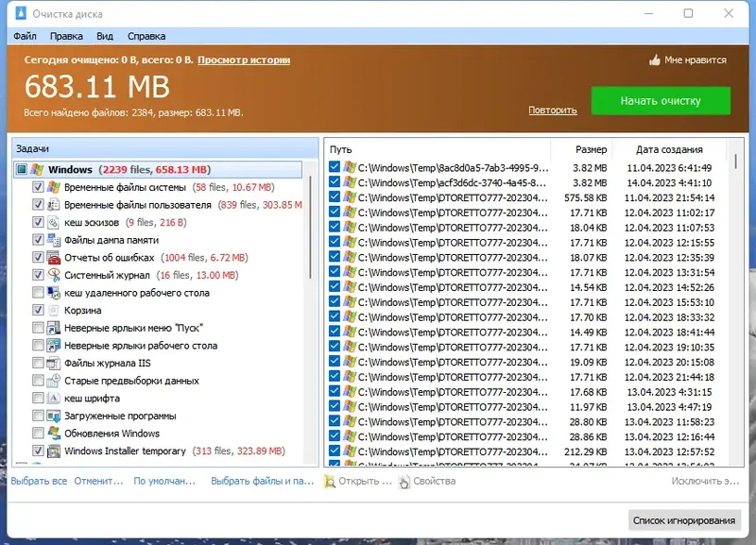Click the tasks list vertical scrollbar
The image size is (756, 545).
tap(310, 227)
